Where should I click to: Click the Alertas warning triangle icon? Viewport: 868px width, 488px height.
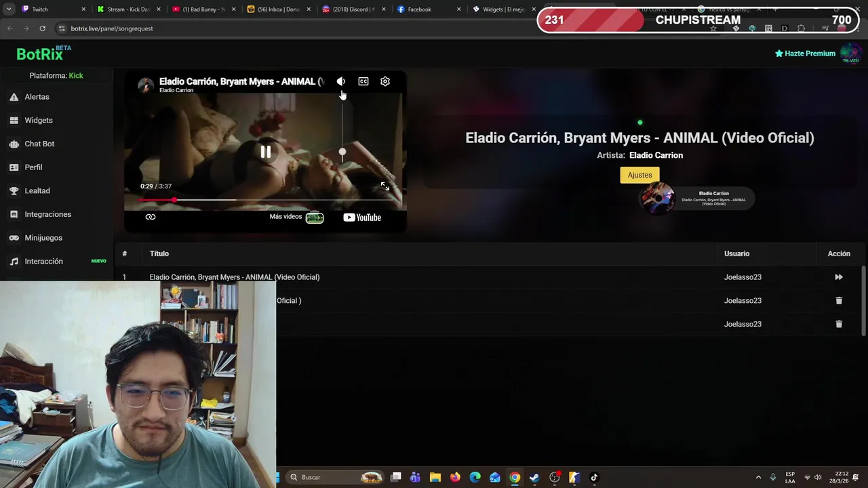click(x=14, y=97)
